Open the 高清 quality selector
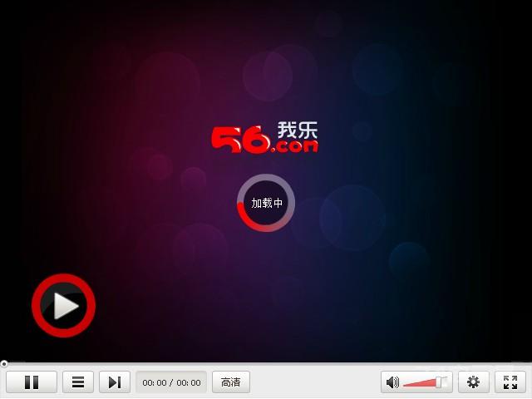Viewport: 532px width, 399px height. tap(231, 382)
